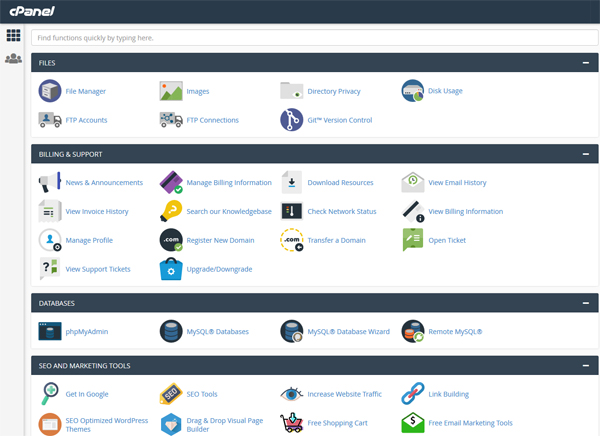The height and width of the screenshot is (436, 600).
Task: Click the View Support Tickets icon
Action: click(50, 269)
